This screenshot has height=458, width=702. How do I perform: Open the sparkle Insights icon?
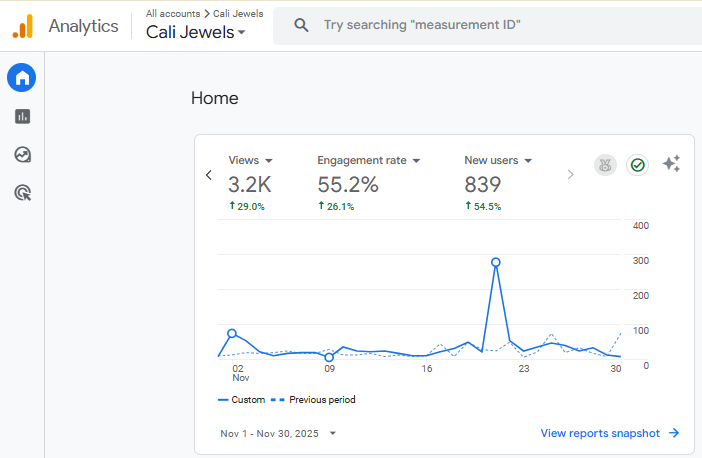[671, 164]
